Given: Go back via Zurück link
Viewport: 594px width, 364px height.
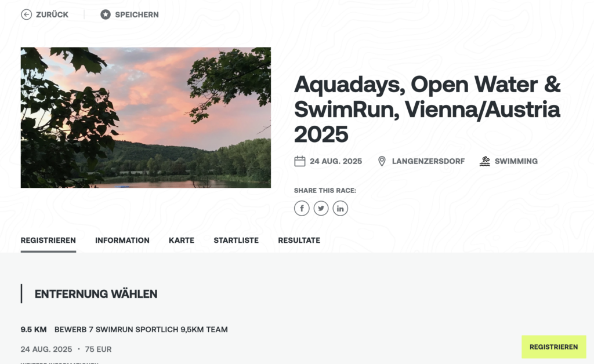Looking at the screenshot, I should (x=52, y=14).
